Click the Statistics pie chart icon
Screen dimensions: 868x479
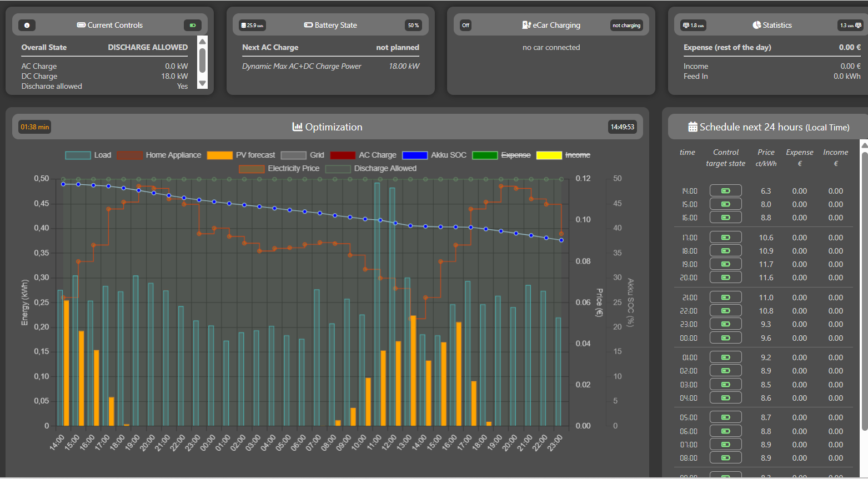(x=756, y=25)
